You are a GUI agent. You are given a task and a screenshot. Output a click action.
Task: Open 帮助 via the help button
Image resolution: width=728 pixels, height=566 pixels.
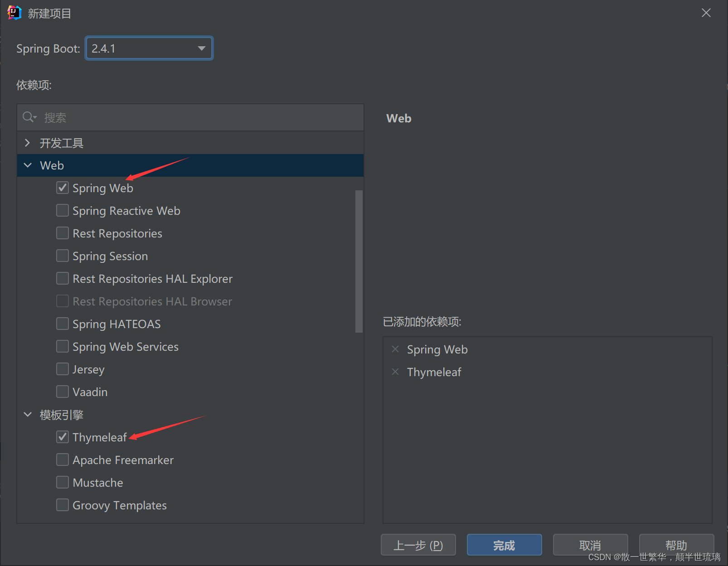pos(676,545)
